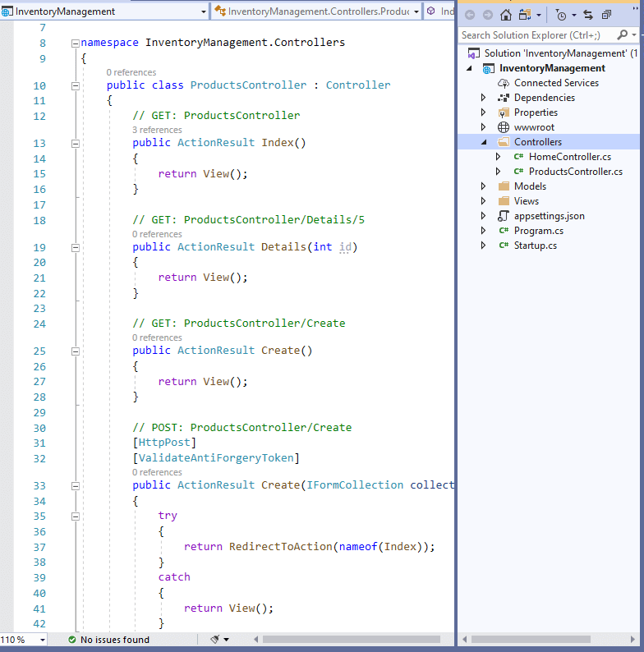
Task: Click Sync with Active Document arrows icon
Action: (588, 15)
